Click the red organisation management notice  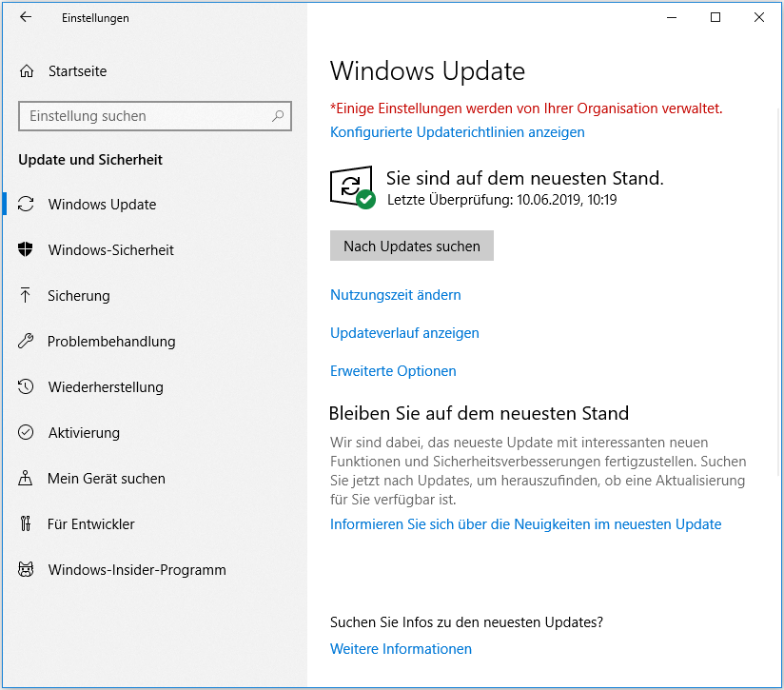coord(526,108)
